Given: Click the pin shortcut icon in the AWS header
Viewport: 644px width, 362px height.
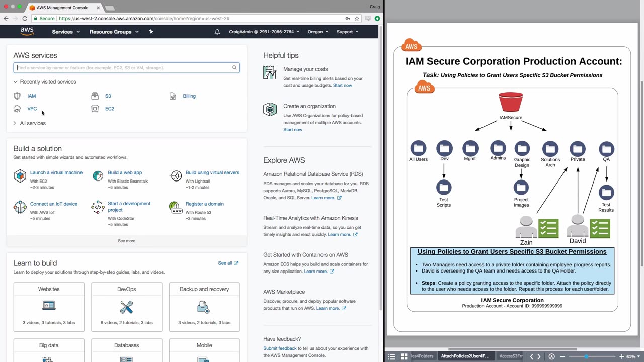Looking at the screenshot, I should tap(151, 32).
